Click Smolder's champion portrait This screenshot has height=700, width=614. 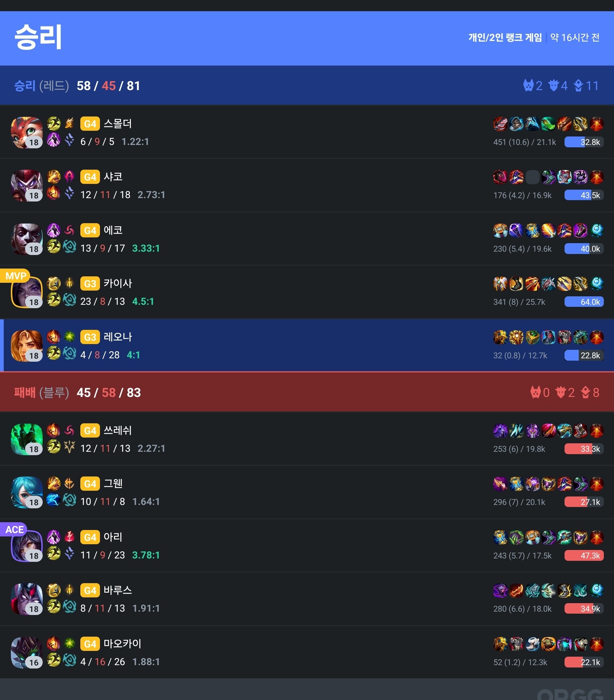click(x=27, y=132)
